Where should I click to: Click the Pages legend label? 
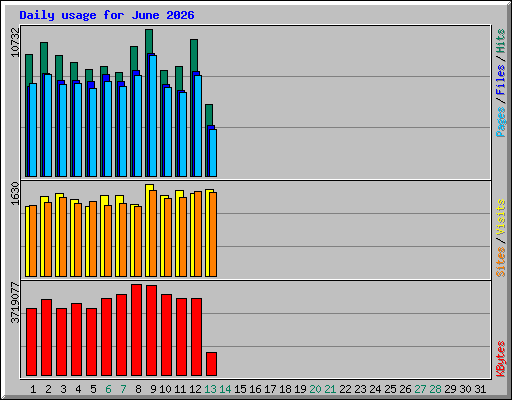coord(500,122)
